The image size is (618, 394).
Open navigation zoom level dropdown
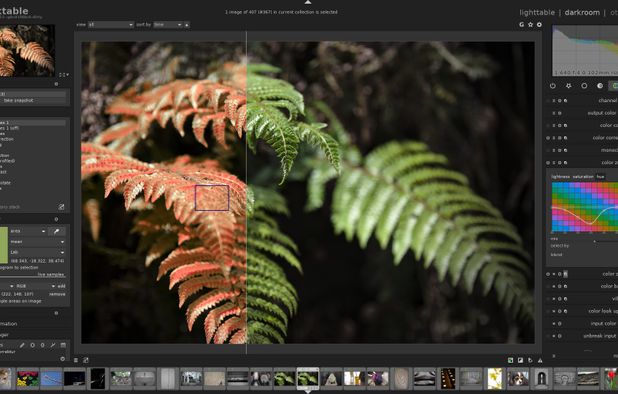tap(64, 74)
